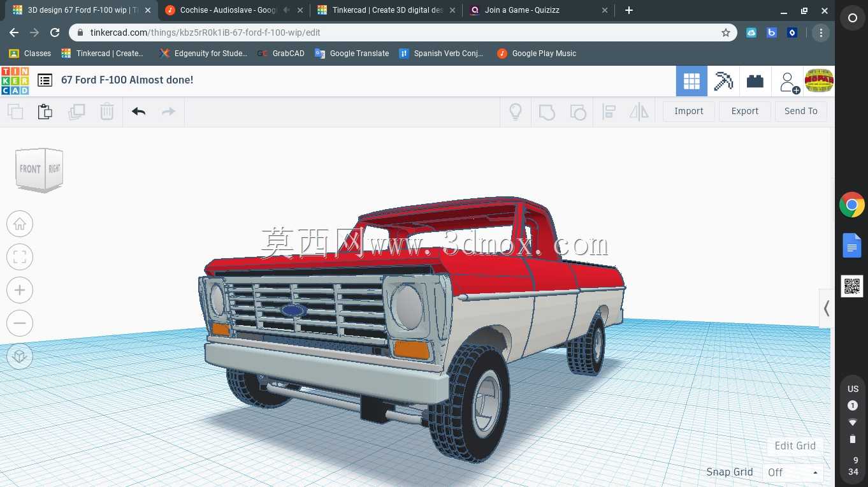
Task: Reload the current page
Action: pyautogui.click(x=55, y=33)
